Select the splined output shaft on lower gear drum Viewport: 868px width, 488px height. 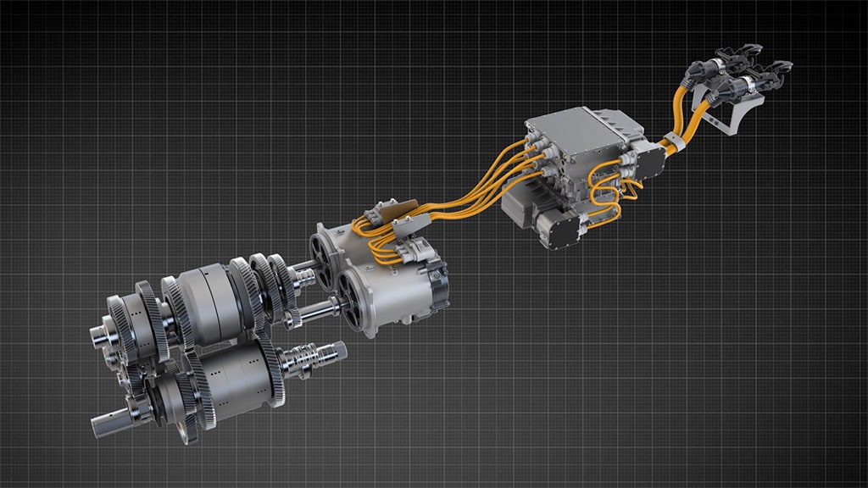coord(314,358)
